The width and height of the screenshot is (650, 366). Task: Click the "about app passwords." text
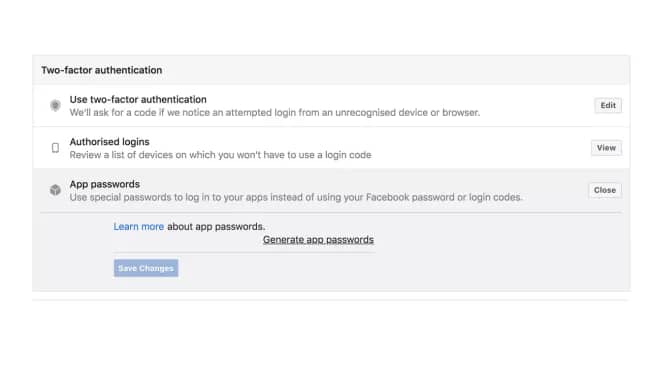(x=216, y=227)
